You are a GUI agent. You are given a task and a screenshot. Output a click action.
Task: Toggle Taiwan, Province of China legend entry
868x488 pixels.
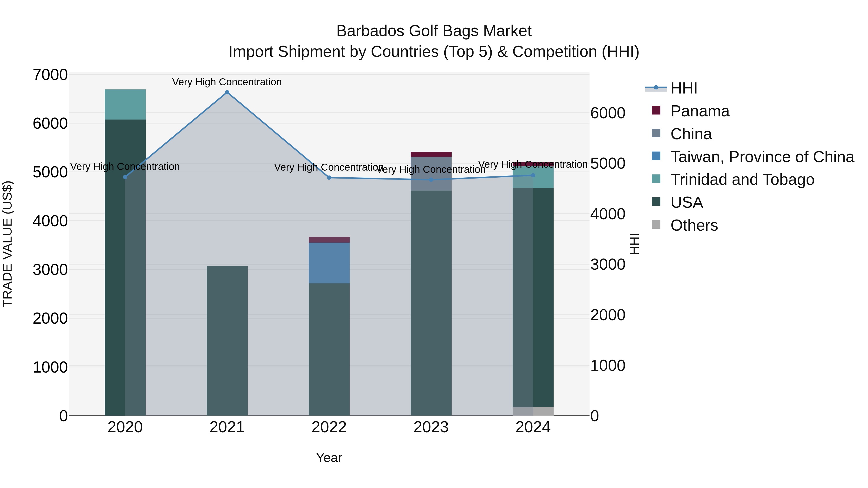(x=753, y=157)
